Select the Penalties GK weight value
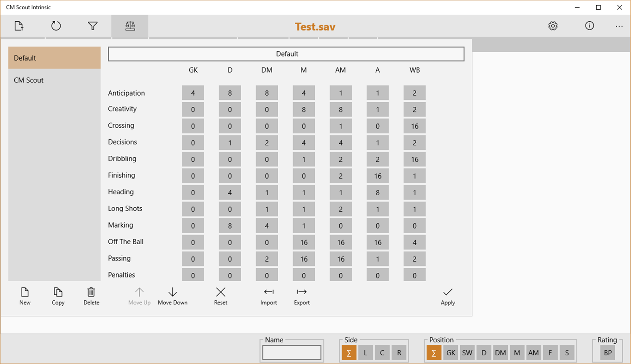 pos(193,275)
